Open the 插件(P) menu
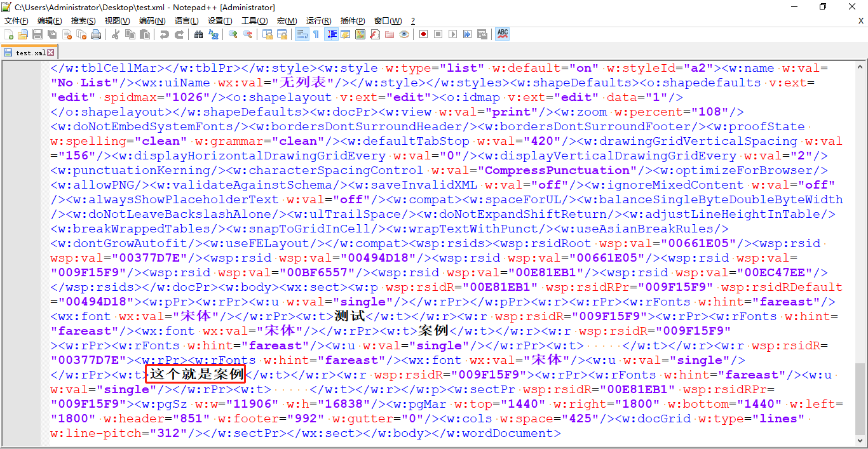 click(x=353, y=21)
